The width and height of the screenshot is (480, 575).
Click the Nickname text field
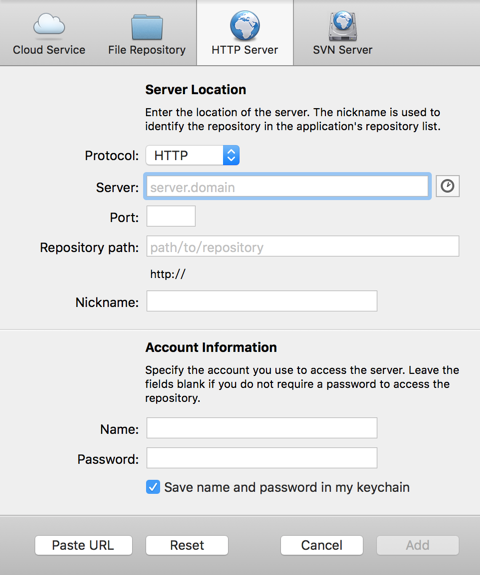point(262,301)
